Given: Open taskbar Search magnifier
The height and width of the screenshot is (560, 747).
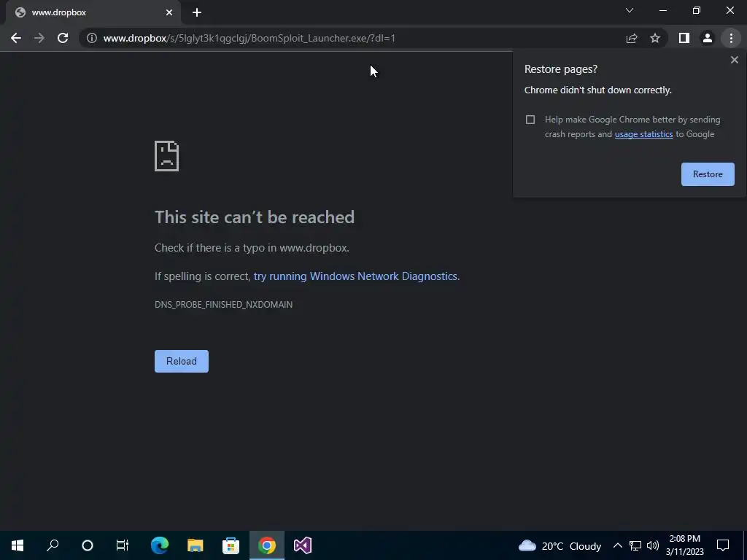Looking at the screenshot, I should [53, 545].
